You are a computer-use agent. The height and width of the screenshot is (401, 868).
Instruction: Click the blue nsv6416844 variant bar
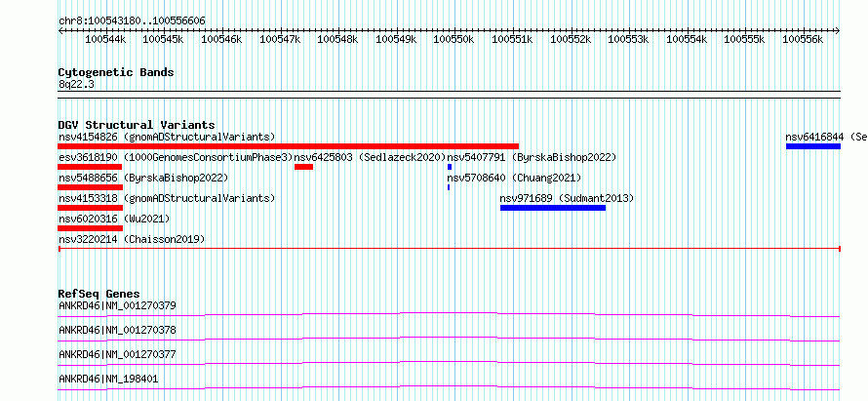813,146
